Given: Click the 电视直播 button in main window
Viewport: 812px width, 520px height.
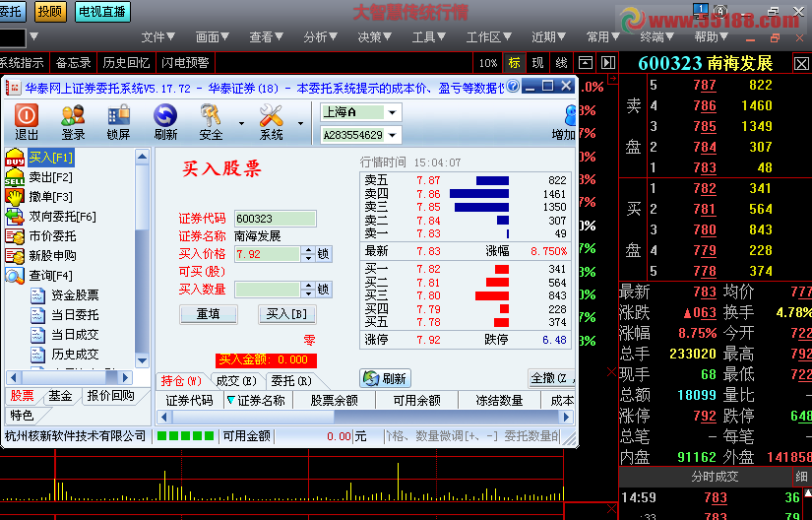Looking at the screenshot, I should [x=102, y=12].
